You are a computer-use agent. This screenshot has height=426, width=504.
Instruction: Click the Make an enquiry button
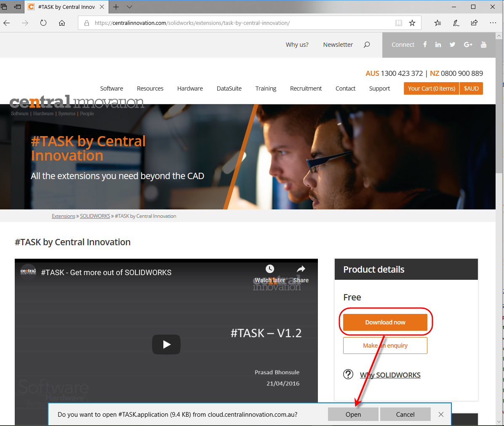[x=385, y=346]
